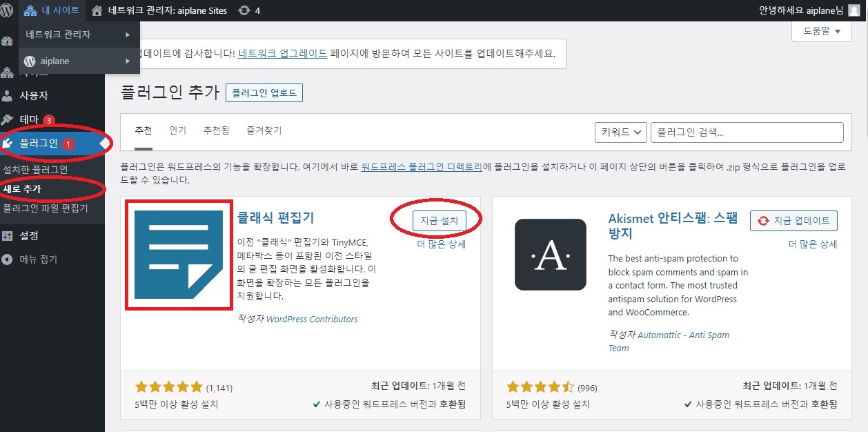Click the WordPress icon beside aiplane
This screenshot has width=868, height=432.
point(29,61)
